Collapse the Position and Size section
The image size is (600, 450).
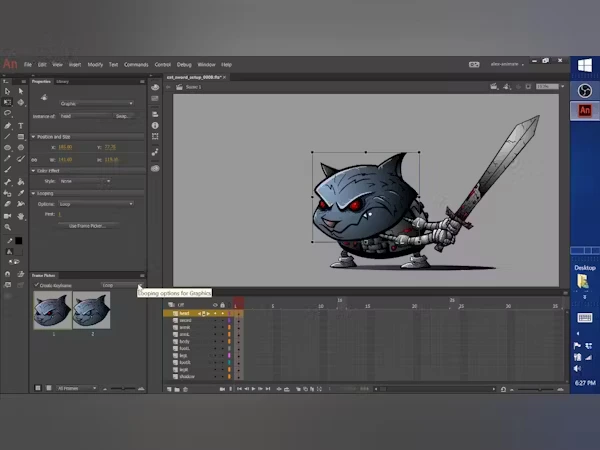pos(33,137)
